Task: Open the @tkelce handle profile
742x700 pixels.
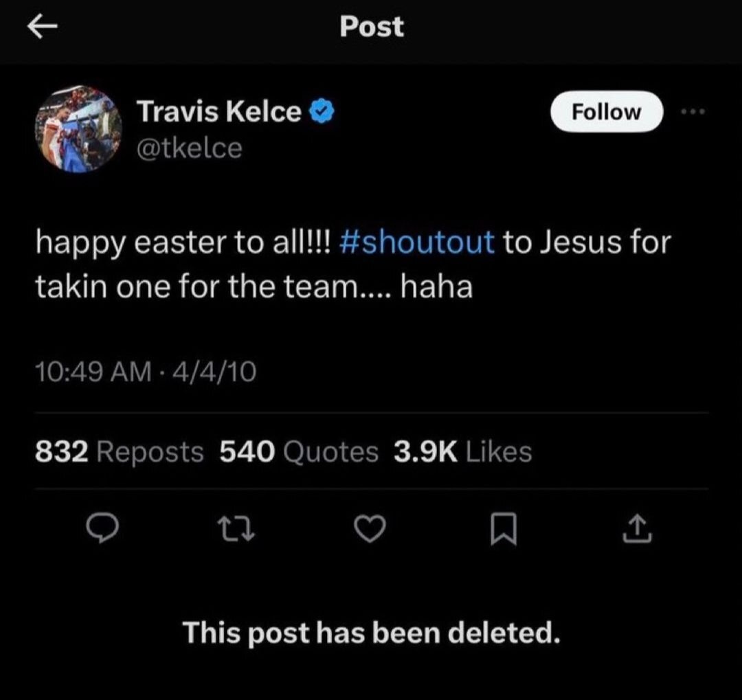Action: tap(190, 148)
